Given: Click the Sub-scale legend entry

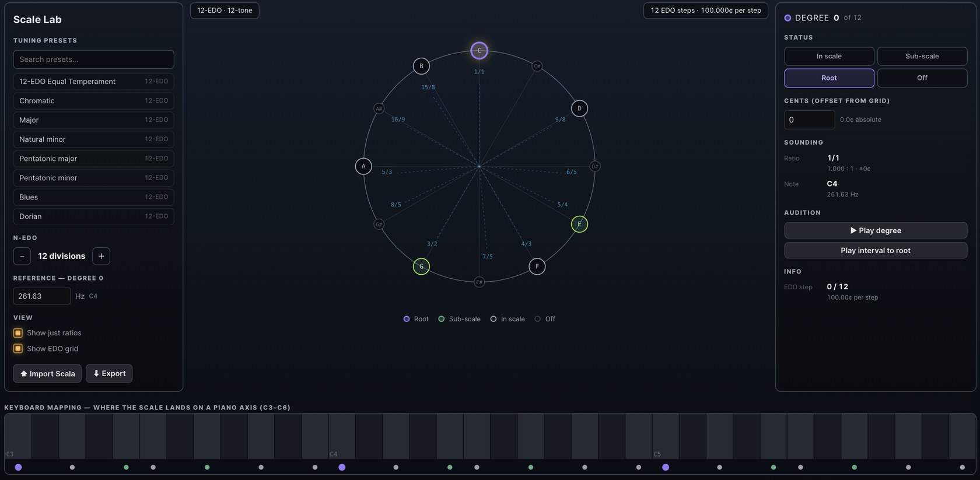Looking at the screenshot, I should (x=459, y=319).
